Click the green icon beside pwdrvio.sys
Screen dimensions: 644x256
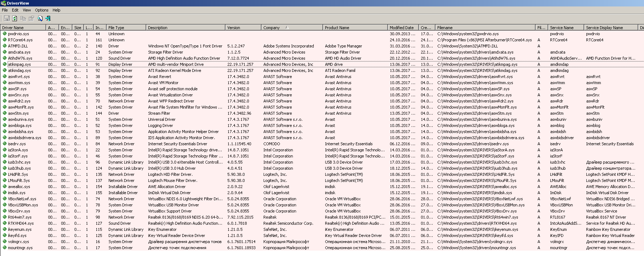pyautogui.click(x=5, y=34)
